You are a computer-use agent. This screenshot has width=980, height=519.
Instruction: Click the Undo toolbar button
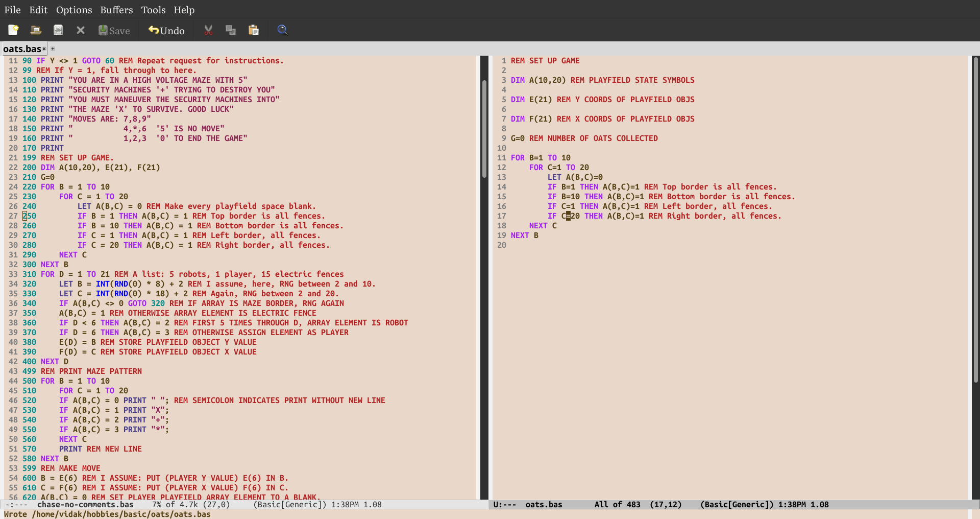166,30
